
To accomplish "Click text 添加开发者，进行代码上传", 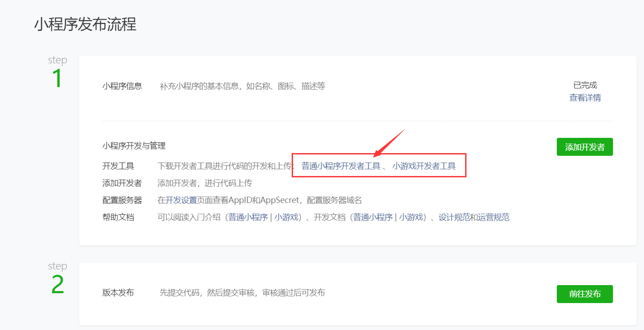I will click(x=204, y=183).
